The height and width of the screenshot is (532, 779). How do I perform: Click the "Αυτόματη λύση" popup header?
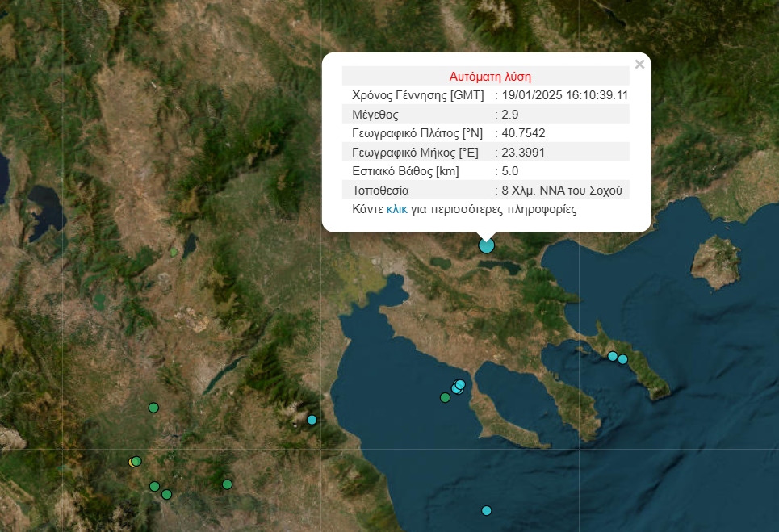[x=490, y=77]
